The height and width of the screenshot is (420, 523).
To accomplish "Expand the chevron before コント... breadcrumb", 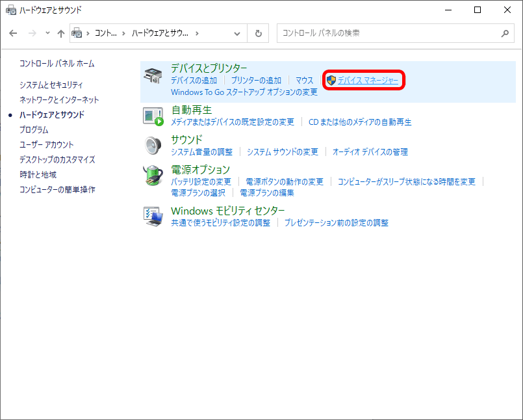I will point(88,33).
